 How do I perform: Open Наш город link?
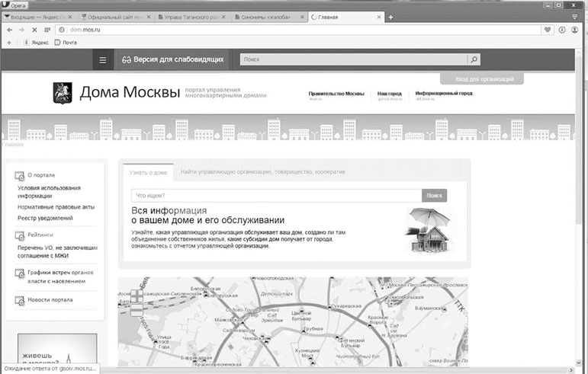pos(389,94)
